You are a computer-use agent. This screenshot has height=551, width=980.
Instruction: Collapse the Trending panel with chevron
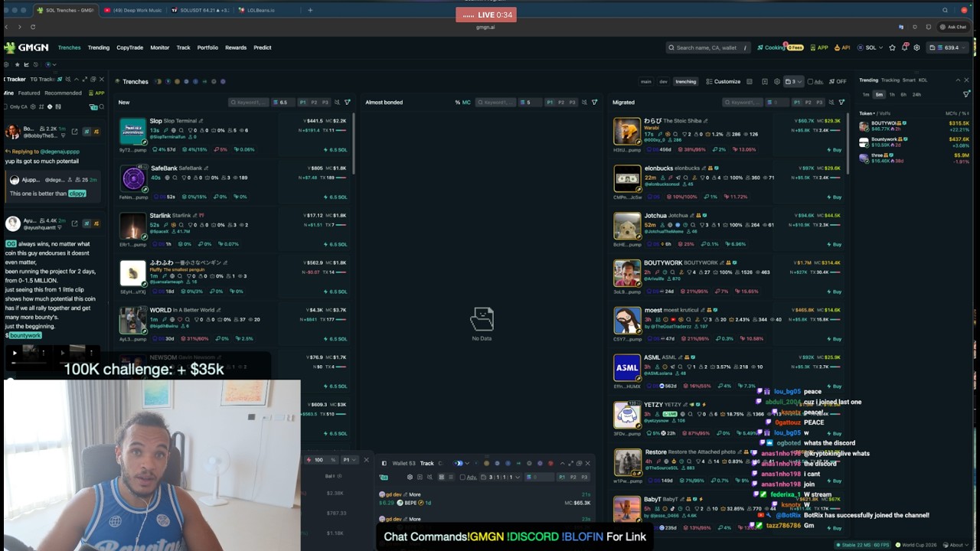(x=957, y=80)
